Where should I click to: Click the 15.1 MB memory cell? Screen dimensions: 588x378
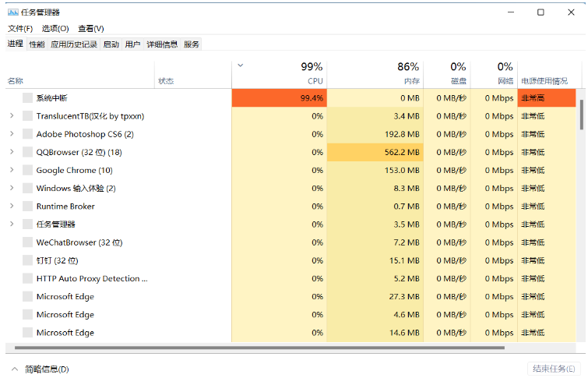(375, 260)
